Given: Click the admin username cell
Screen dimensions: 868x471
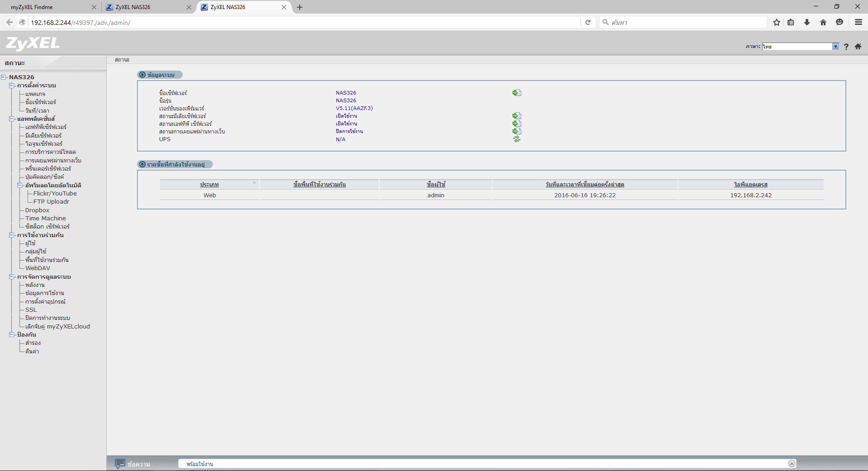Looking at the screenshot, I should (x=436, y=195).
